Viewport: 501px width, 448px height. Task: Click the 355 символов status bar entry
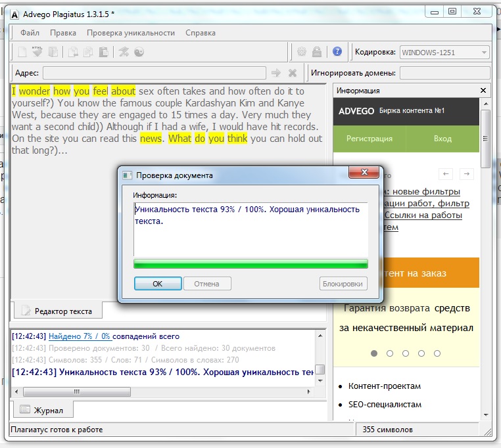pyautogui.click(x=387, y=430)
